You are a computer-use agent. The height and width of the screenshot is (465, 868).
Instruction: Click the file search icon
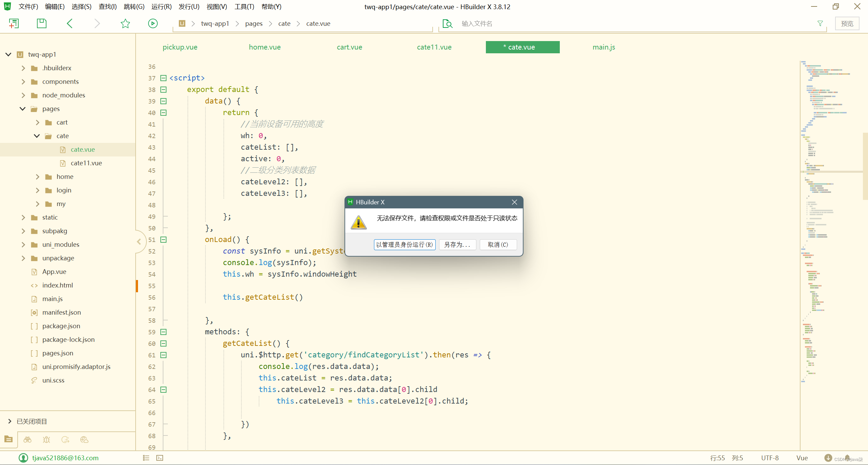448,23
